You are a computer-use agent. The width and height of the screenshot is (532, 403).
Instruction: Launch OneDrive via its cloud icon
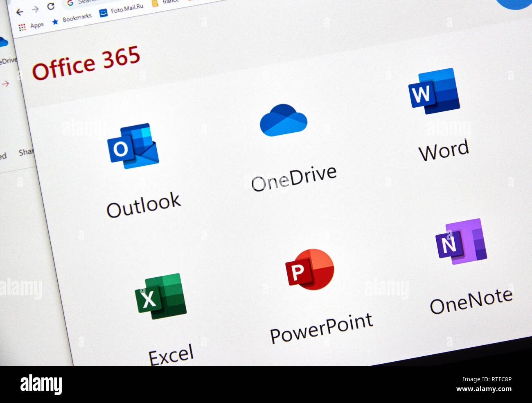(x=283, y=120)
